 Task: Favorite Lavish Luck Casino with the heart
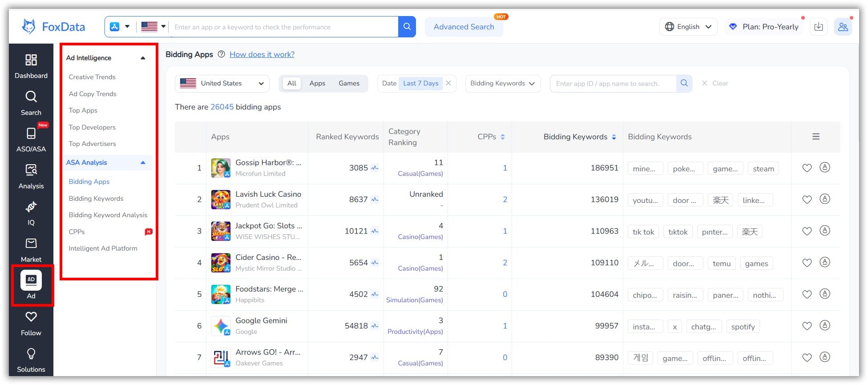(x=807, y=199)
